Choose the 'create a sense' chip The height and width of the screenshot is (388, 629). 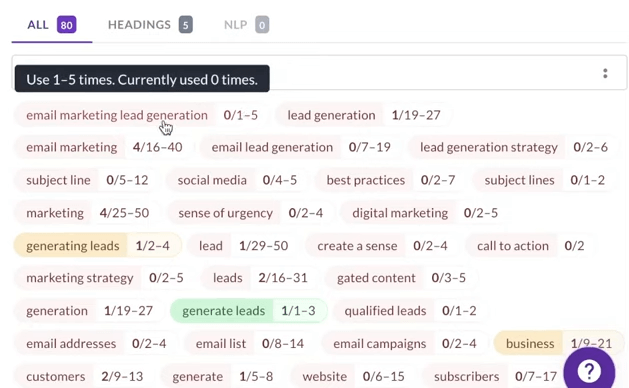[x=382, y=246]
